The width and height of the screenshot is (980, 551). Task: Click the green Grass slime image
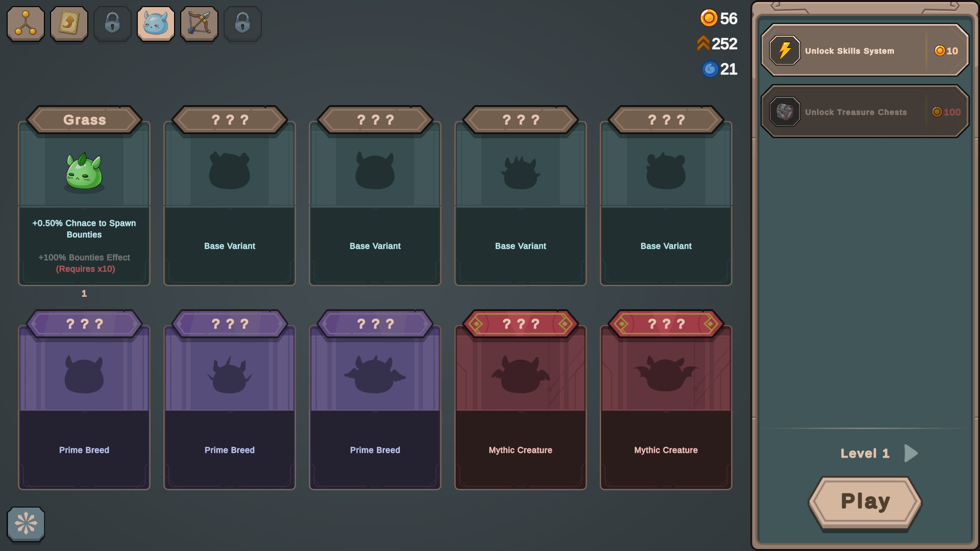(84, 172)
